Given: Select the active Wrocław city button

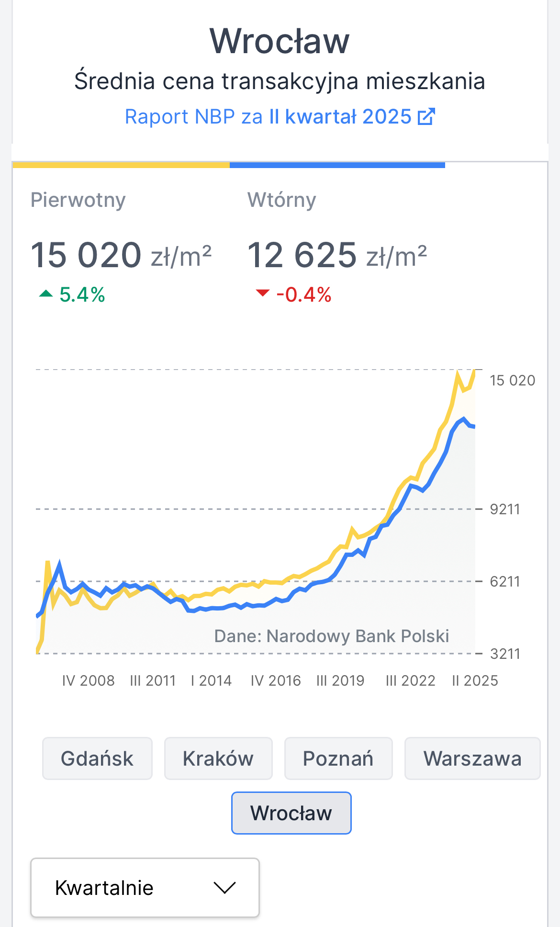Looking at the screenshot, I should 291,813.
